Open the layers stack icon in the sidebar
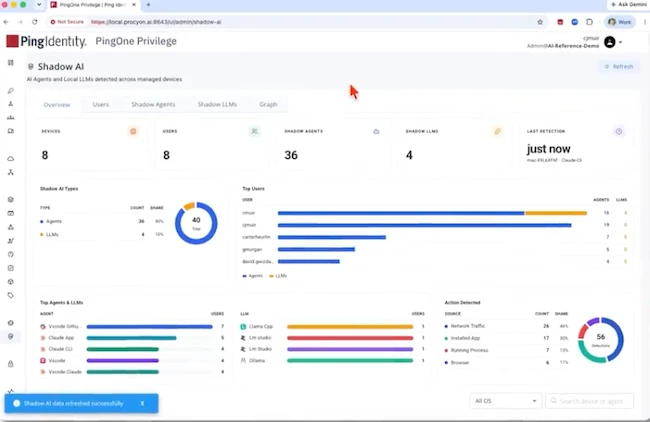This screenshot has height=422, width=650. 11,199
